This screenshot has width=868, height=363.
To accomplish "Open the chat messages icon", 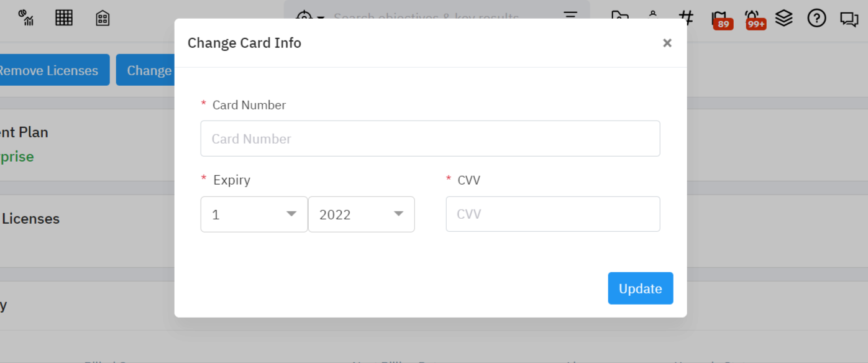I will pos(849,18).
